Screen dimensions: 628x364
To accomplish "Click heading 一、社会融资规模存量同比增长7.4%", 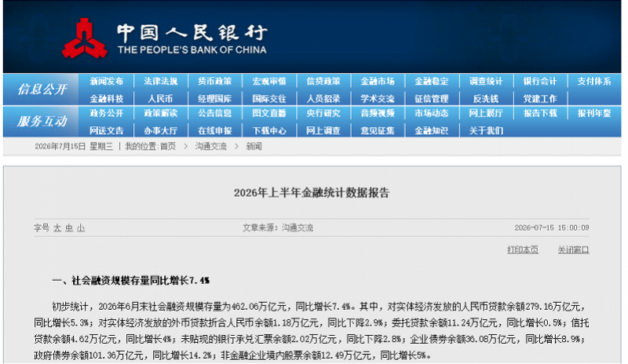I will point(130,281).
